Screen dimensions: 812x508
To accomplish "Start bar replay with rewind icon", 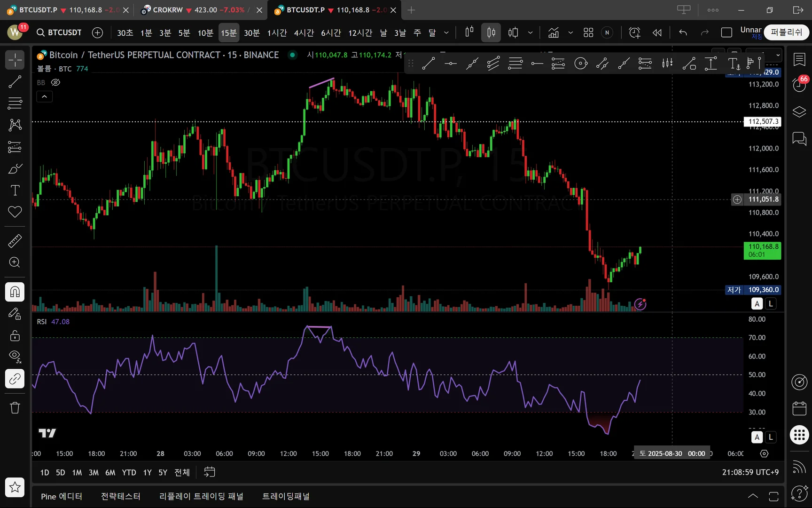I will coord(657,32).
